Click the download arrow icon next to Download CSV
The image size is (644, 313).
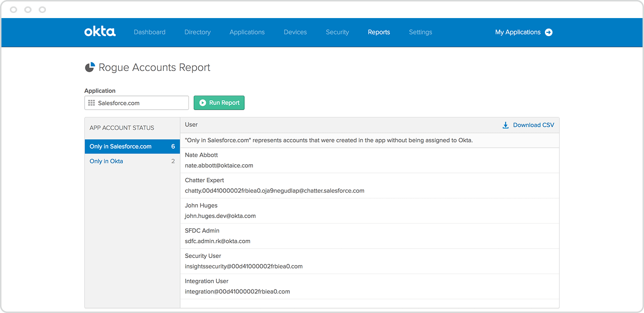[x=505, y=125]
